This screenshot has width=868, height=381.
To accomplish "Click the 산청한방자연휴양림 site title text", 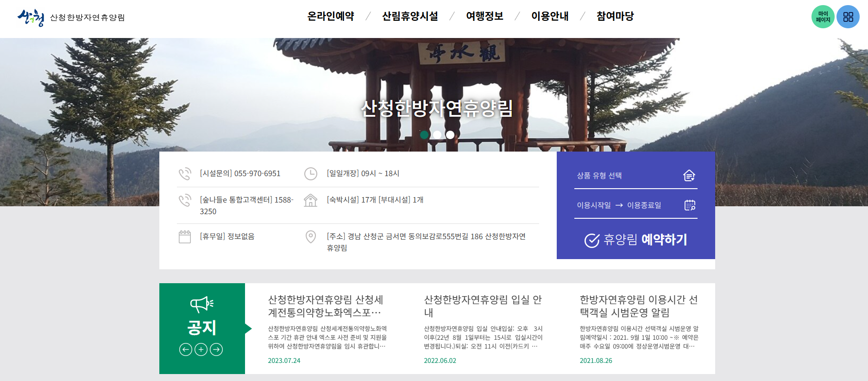I will [x=88, y=18].
